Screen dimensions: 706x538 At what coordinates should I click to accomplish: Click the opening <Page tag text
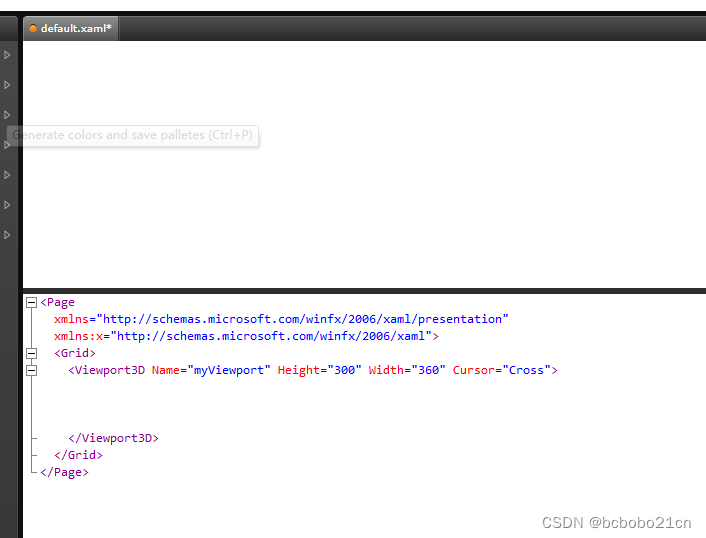click(57, 302)
